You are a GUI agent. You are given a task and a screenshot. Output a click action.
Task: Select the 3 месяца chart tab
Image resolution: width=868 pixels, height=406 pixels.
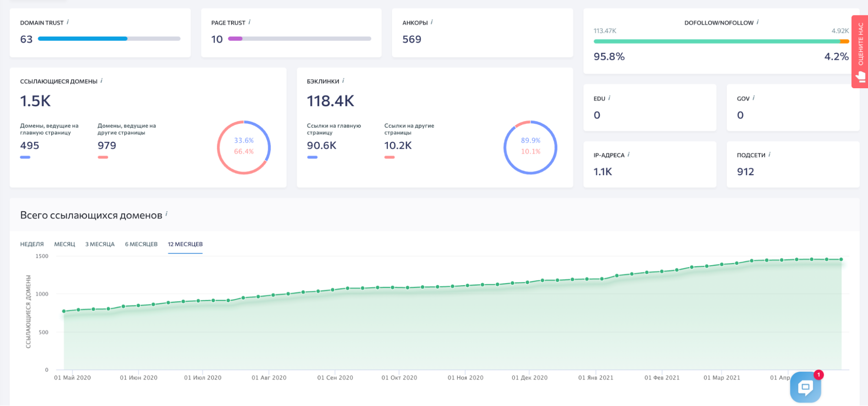[x=100, y=244]
